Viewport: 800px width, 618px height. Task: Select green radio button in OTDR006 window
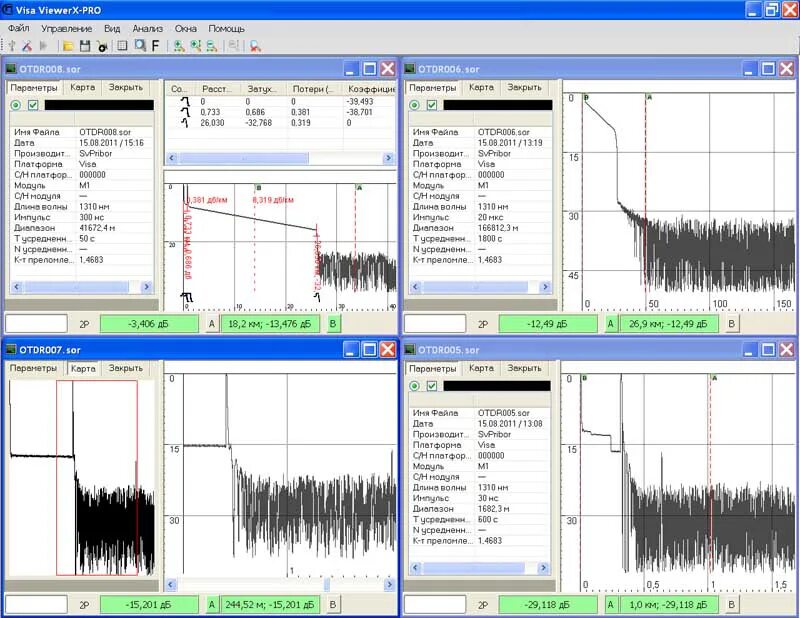(415, 105)
